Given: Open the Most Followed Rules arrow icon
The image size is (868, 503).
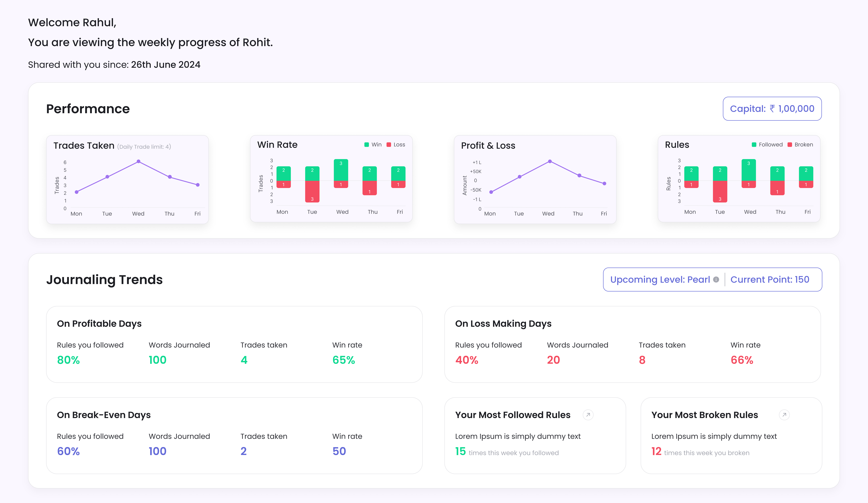Looking at the screenshot, I should pos(588,415).
